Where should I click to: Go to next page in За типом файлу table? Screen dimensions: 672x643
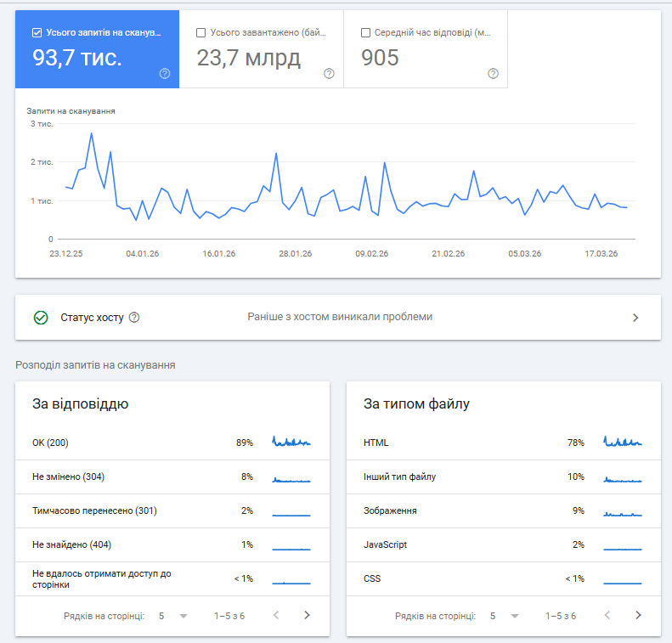click(638, 615)
